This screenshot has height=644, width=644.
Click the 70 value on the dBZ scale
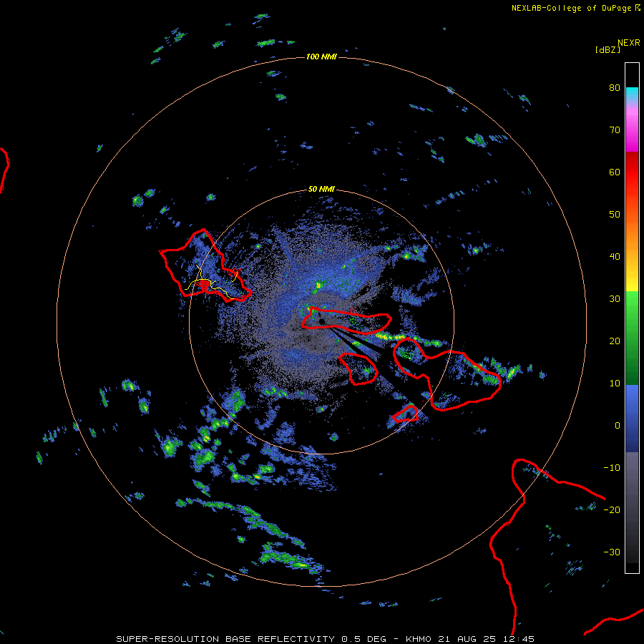[x=615, y=130]
